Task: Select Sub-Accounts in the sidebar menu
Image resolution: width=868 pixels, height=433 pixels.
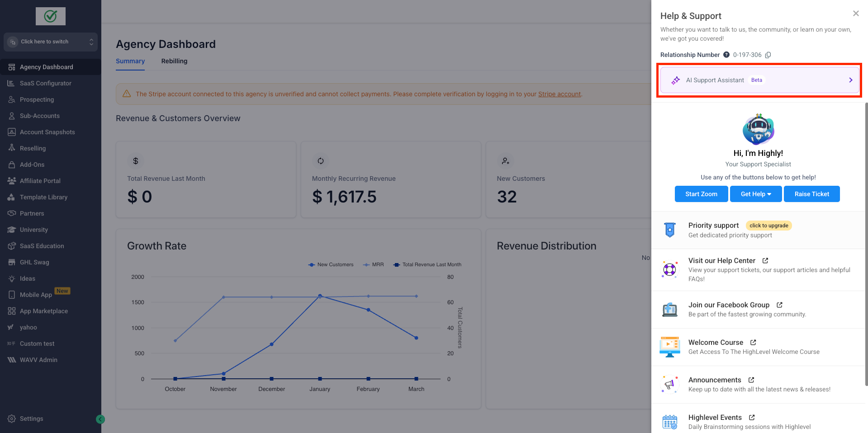Action: click(40, 116)
